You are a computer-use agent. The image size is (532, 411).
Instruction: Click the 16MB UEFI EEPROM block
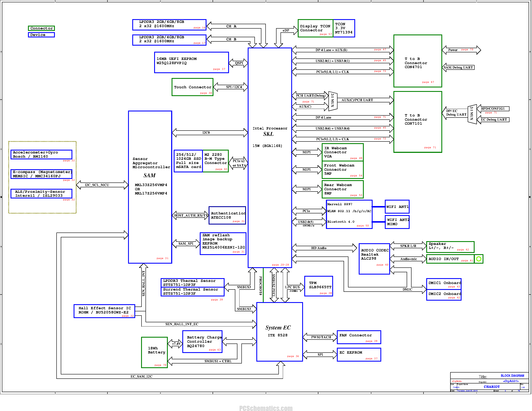coord(192,62)
